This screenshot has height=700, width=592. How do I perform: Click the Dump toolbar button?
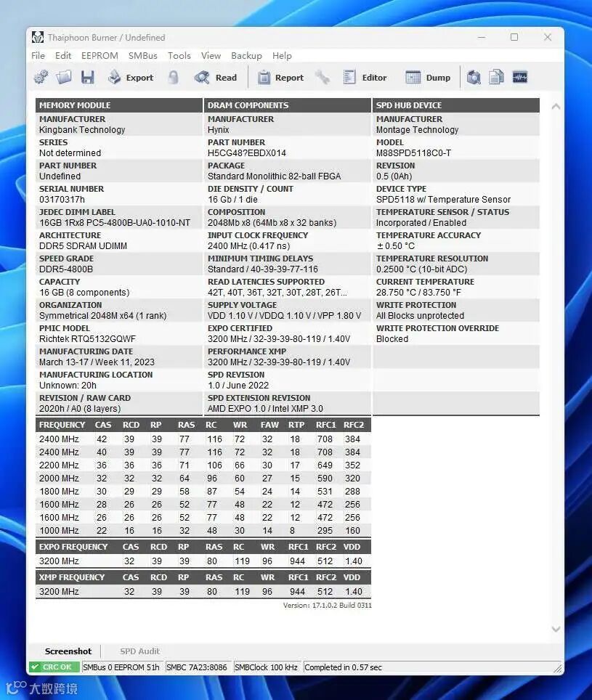428,77
